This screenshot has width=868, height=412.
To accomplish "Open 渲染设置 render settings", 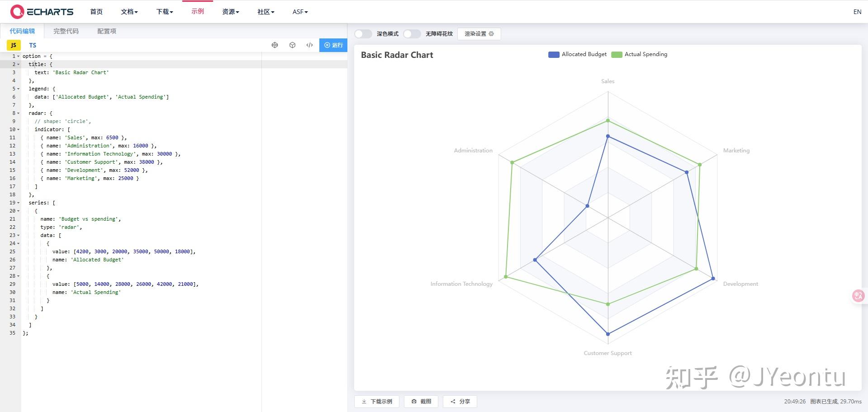I will (479, 34).
